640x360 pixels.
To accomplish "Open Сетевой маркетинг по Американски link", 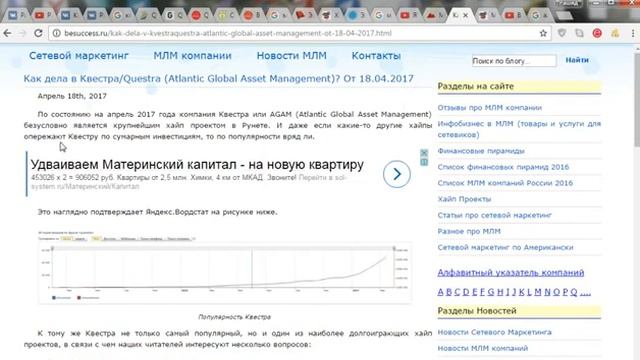I will point(505,247).
